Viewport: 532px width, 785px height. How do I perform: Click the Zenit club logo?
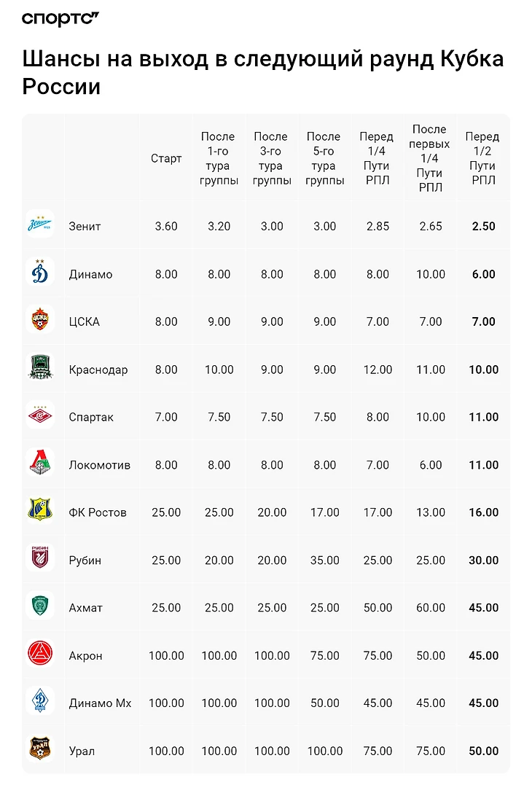[40, 226]
